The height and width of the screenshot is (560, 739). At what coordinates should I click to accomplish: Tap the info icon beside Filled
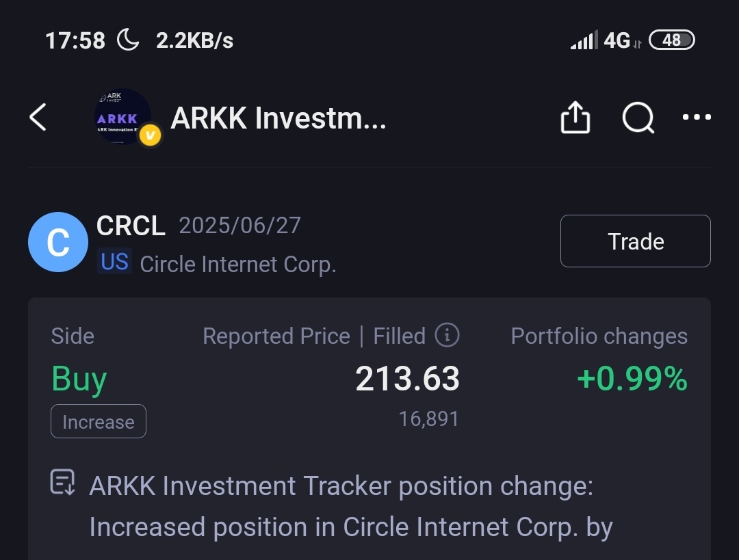[447, 335]
